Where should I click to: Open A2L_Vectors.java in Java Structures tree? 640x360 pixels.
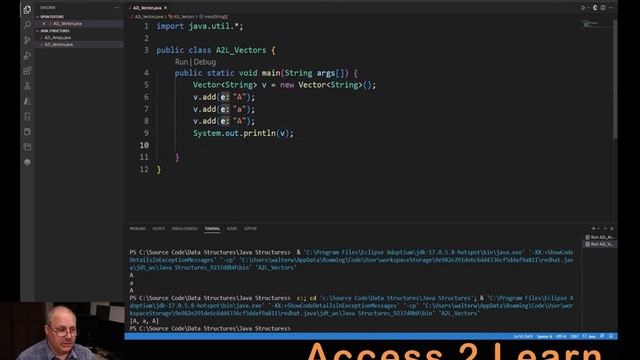coord(59,44)
